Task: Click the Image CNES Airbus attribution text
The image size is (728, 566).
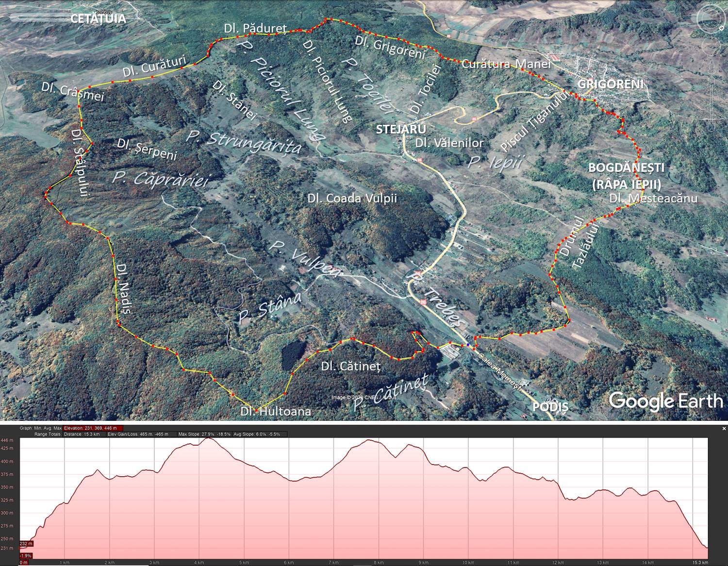Action: [364, 398]
